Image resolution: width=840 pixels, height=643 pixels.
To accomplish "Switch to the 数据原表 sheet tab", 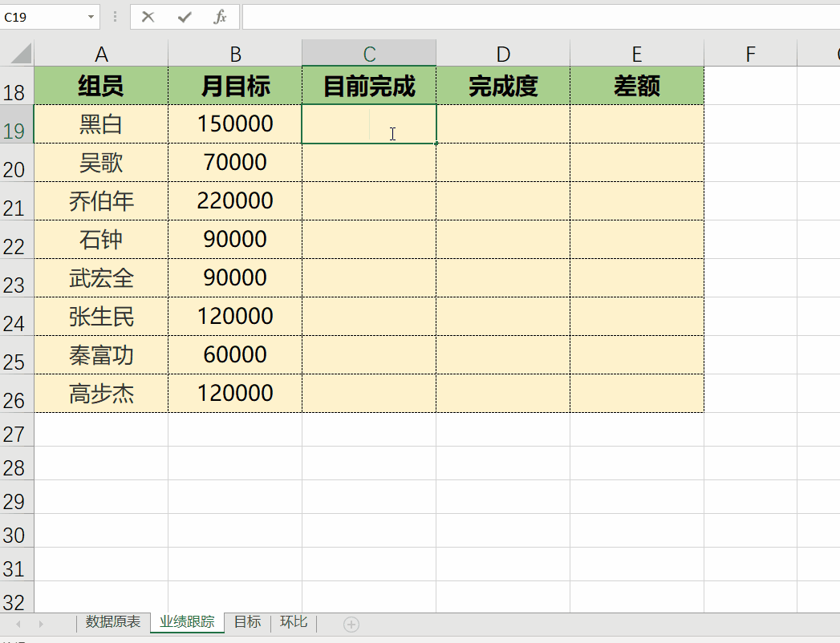I will [112, 622].
